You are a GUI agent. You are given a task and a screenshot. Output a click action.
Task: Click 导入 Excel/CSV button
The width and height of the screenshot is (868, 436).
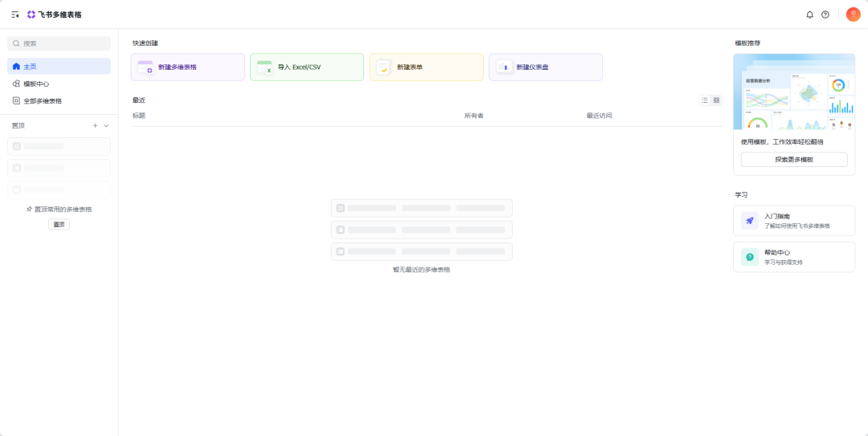pyautogui.click(x=306, y=67)
